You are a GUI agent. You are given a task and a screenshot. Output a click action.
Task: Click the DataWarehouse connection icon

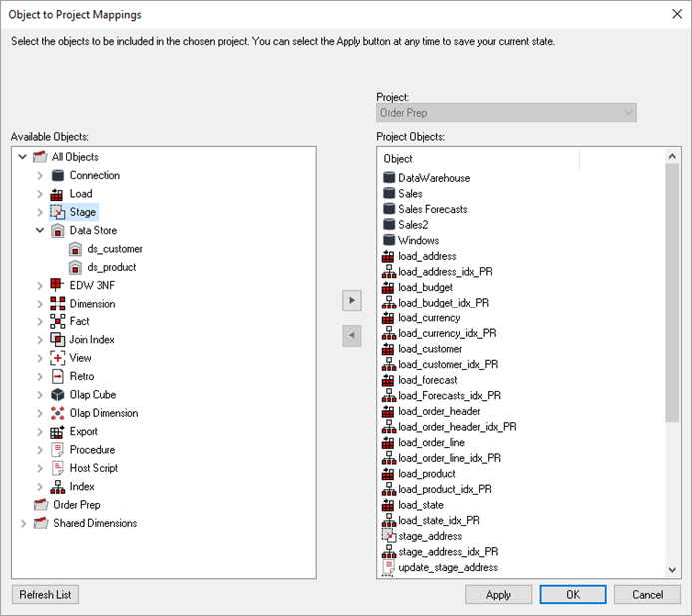point(389,178)
